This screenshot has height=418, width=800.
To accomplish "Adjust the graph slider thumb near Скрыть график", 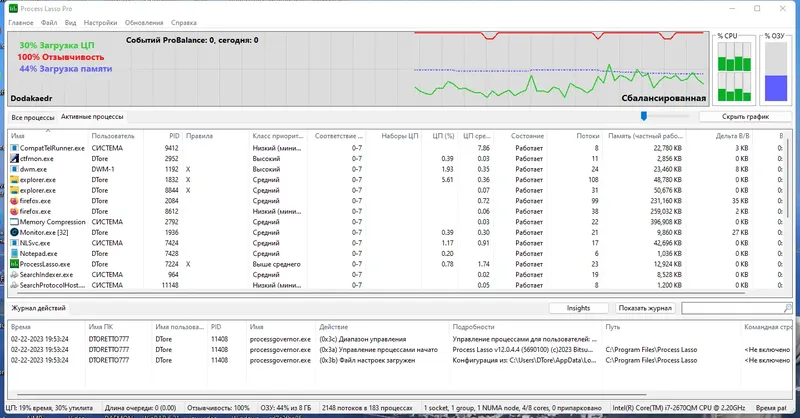I will pos(644,116).
